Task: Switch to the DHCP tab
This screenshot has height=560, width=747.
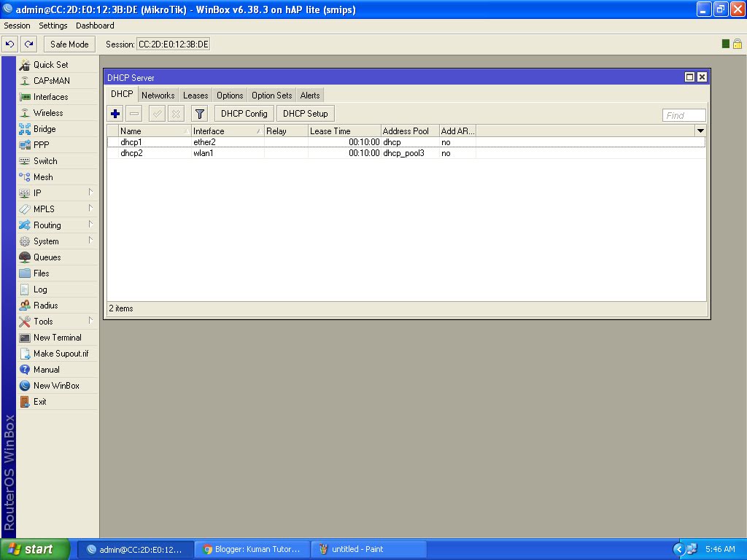Action: point(122,94)
